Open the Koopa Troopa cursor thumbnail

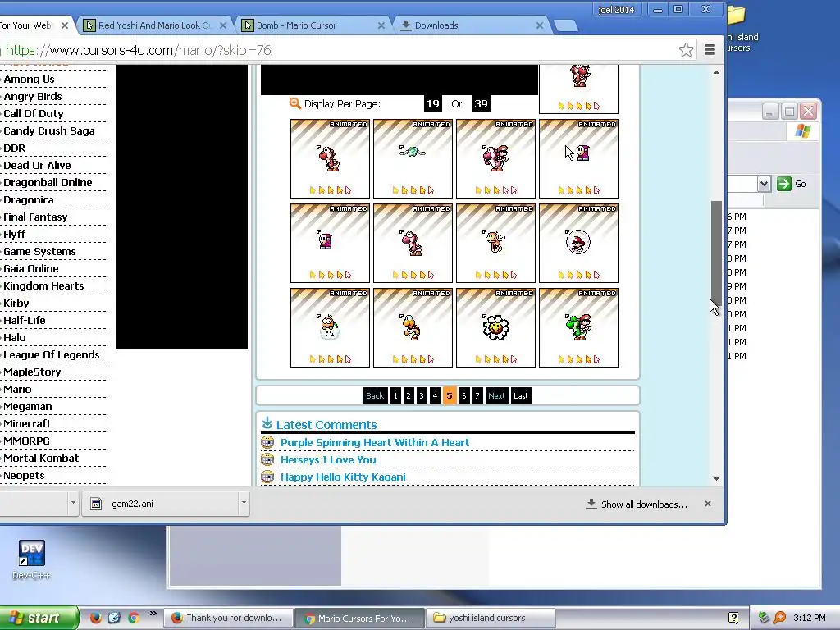click(x=413, y=327)
